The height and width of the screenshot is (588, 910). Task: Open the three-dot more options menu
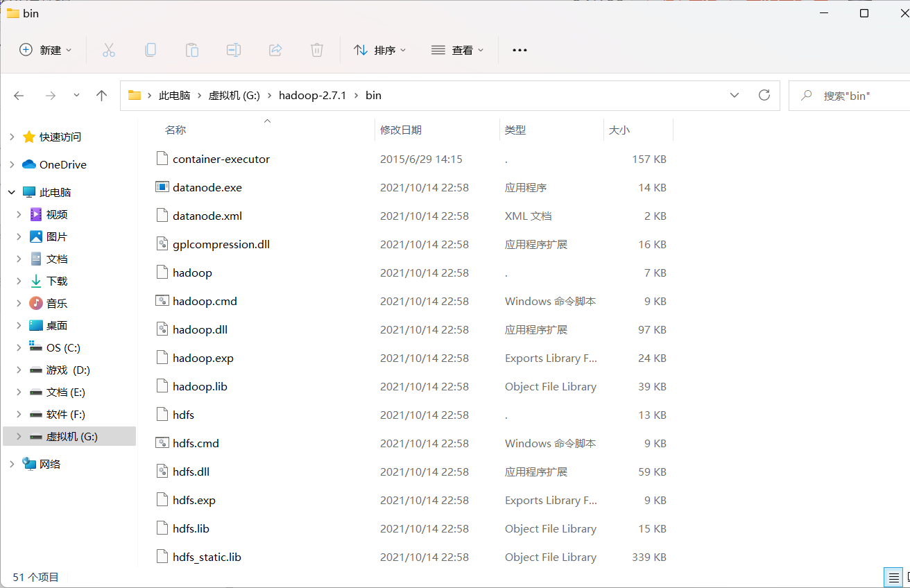[520, 50]
